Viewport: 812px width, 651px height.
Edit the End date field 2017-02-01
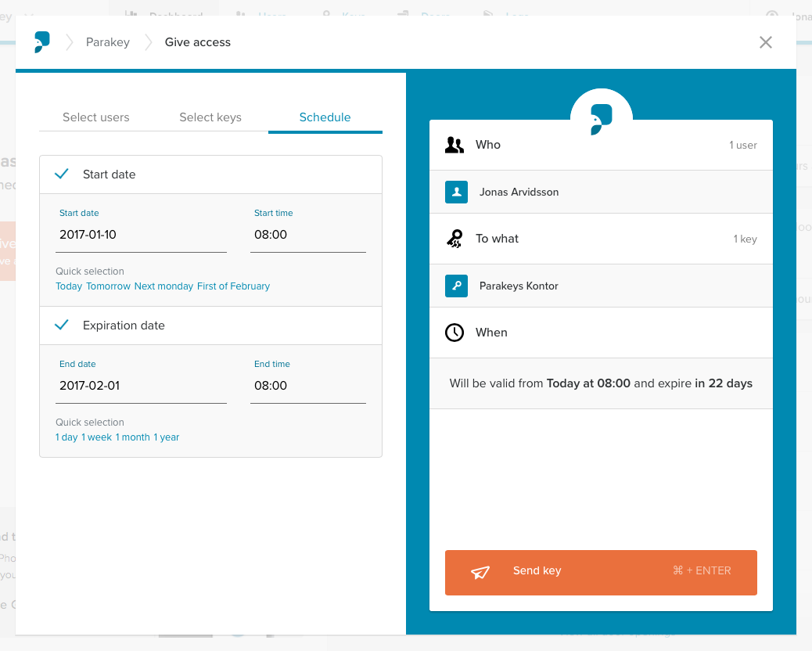click(141, 385)
